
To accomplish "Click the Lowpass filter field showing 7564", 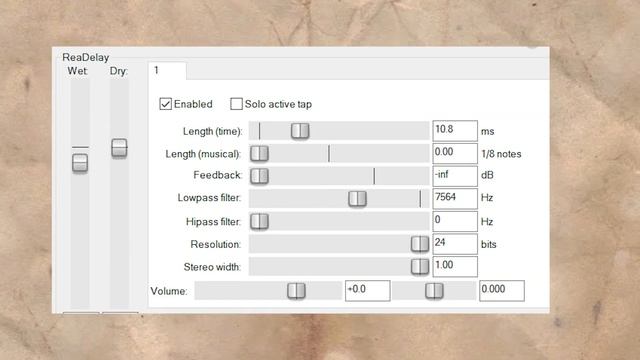I will coord(455,199).
